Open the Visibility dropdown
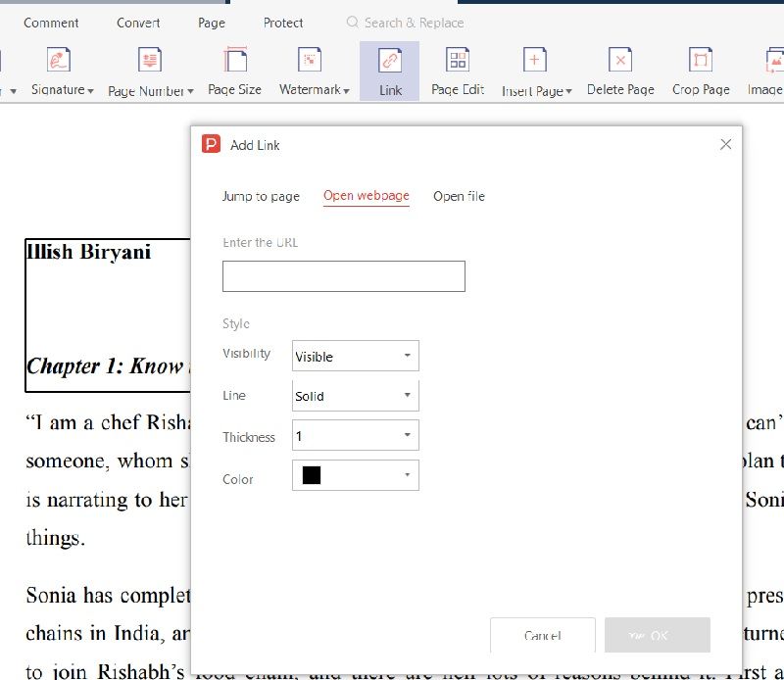Image resolution: width=784 pixels, height=680 pixels. click(356, 356)
